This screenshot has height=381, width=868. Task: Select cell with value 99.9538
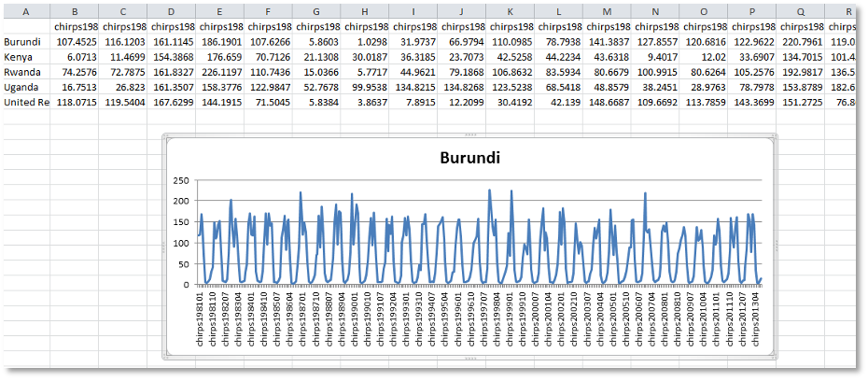(x=366, y=87)
